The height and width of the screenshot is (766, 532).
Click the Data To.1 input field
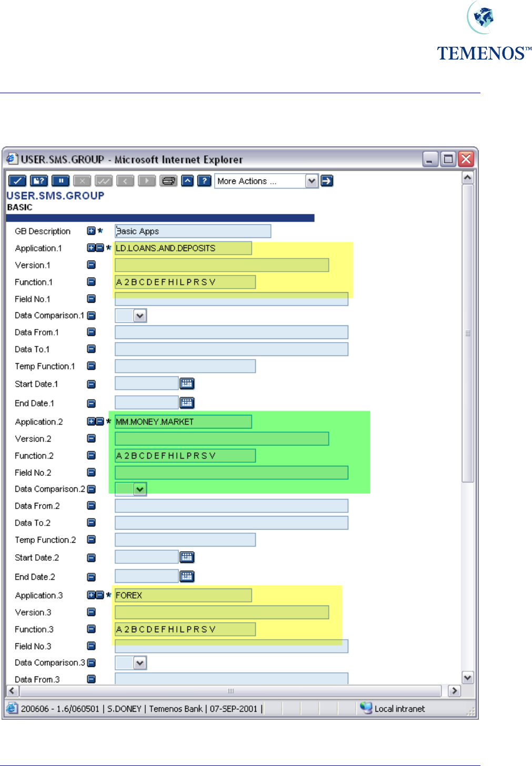[232, 349]
